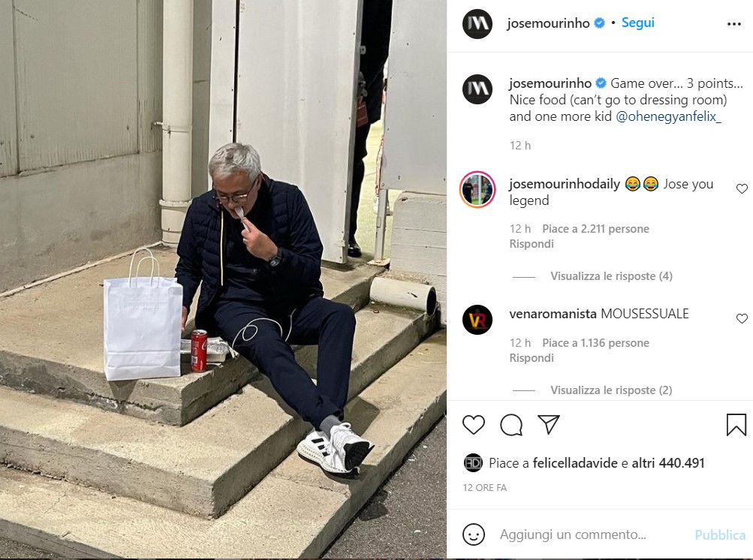Like the post with heart icon

click(x=474, y=425)
